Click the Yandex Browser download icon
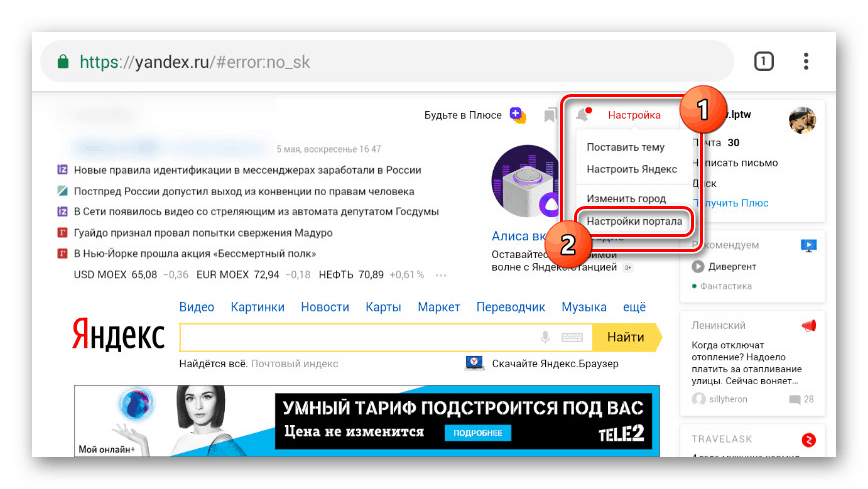Viewport: 868px width, 489px height. [x=474, y=363]
